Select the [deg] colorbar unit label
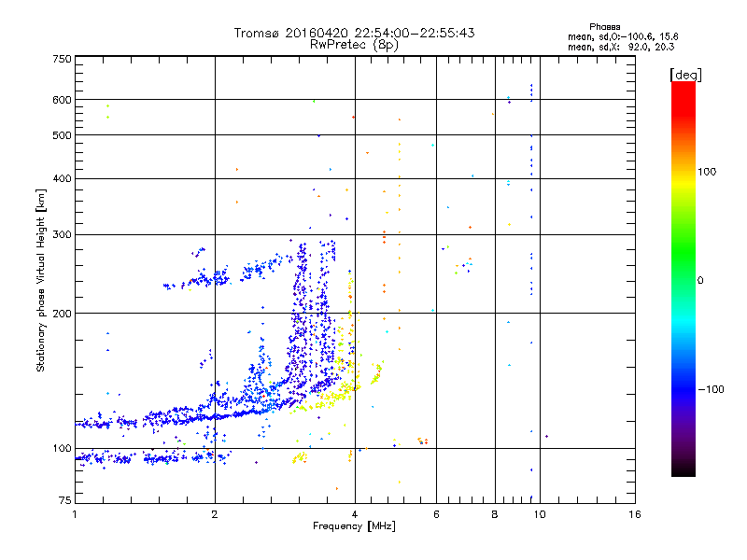The width and height of the screenshot is (747, 560). 685,74
